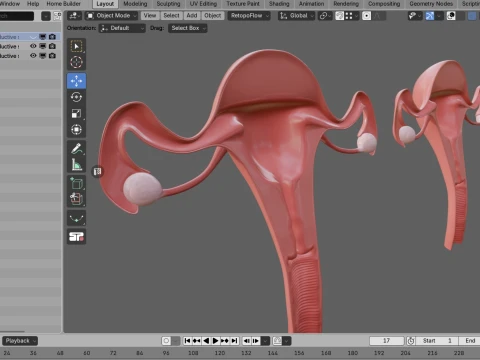Open the viewport Add menu
Screen dimensions: 480x360
pos(192,16)
